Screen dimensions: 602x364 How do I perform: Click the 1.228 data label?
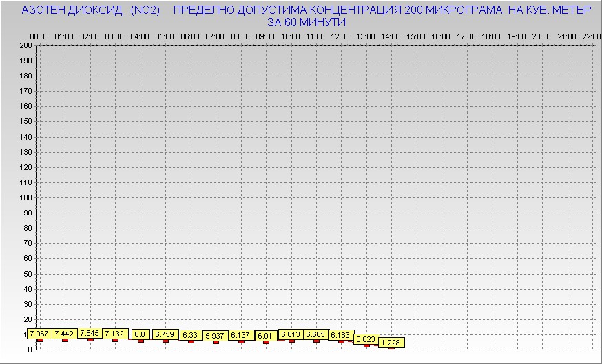tap(391, 343)
